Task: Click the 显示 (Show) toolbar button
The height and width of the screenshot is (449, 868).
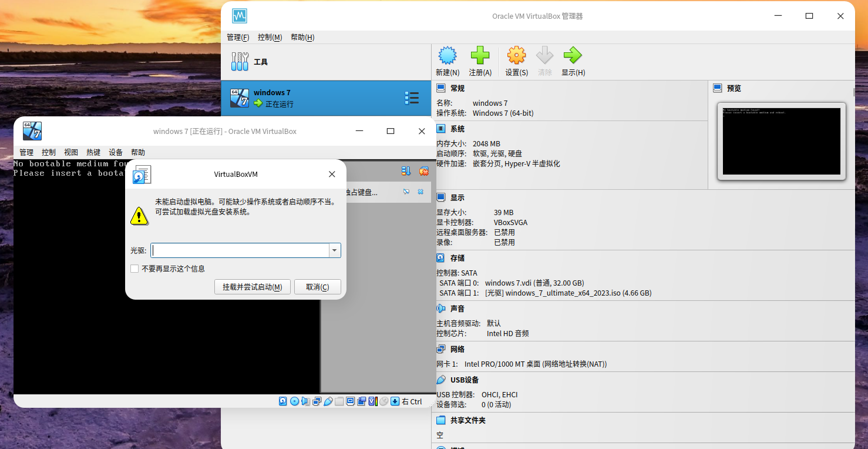Action: click(x=573, y=61)
